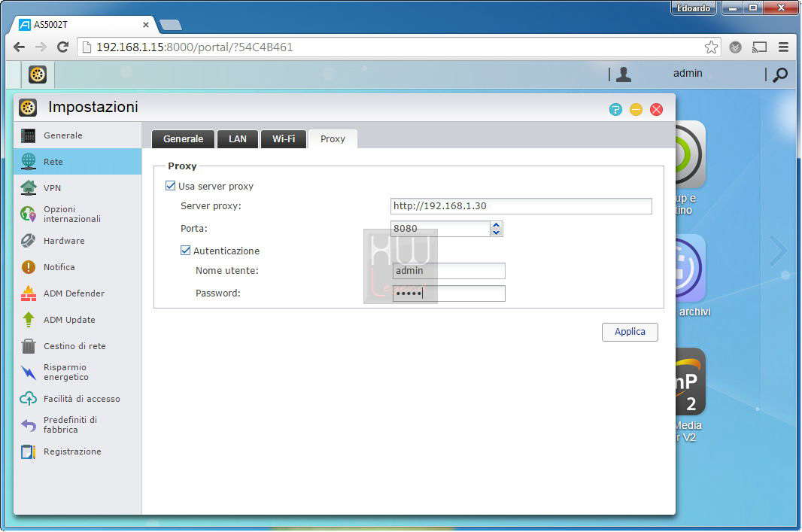The image size is (802, 532).
Task: Close the AS5002T browser tab
Action: click(x=146, y=25)
